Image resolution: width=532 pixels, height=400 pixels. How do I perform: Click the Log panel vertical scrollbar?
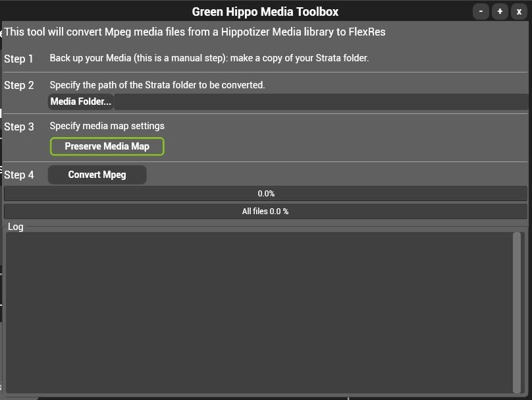(x=517, y=312)
